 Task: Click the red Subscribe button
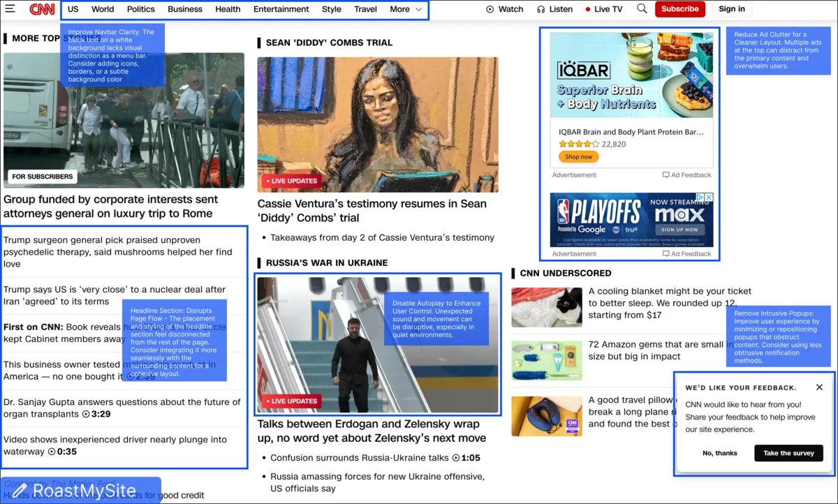pos(679,9)
